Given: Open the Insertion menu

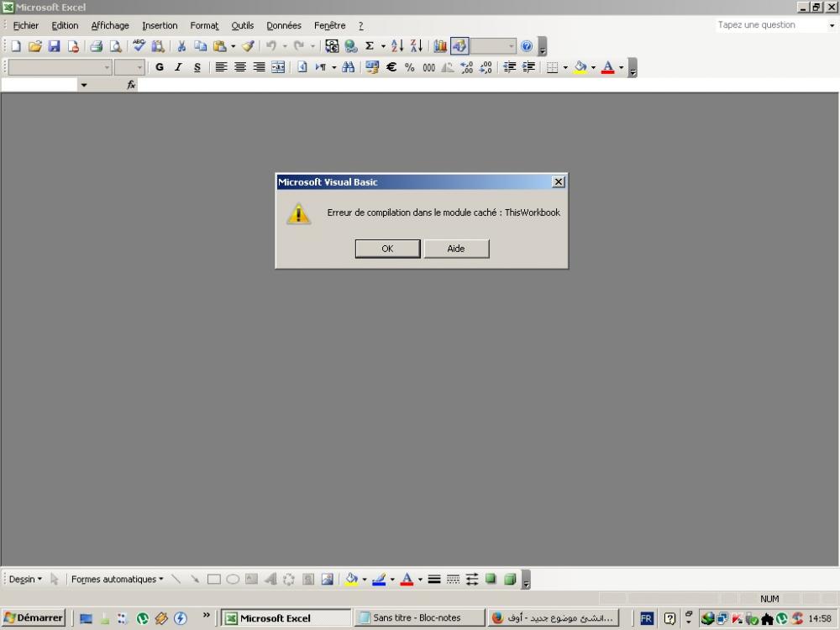Looking at the screenshot, I should [160, 25].
